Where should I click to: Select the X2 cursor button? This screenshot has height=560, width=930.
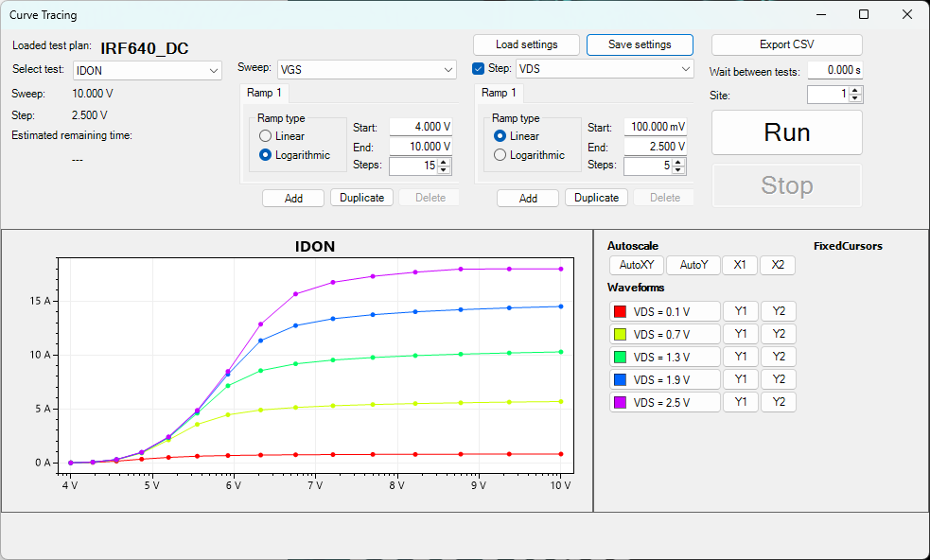tap(778, 265)
